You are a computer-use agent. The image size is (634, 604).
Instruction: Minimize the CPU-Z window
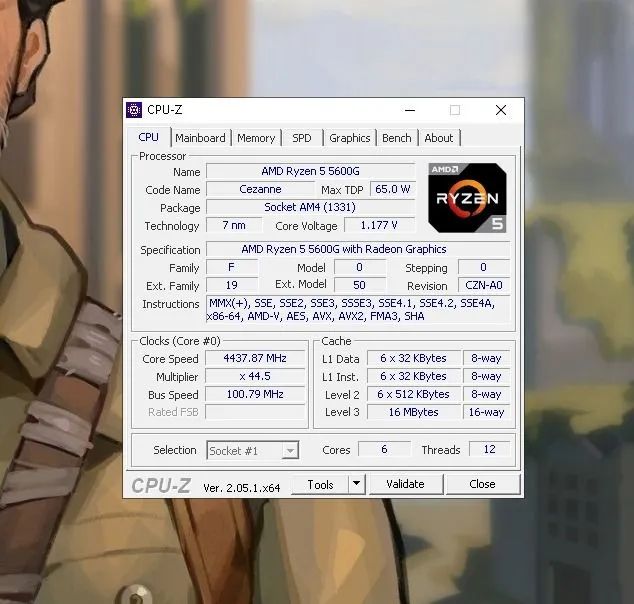point(410,110)
